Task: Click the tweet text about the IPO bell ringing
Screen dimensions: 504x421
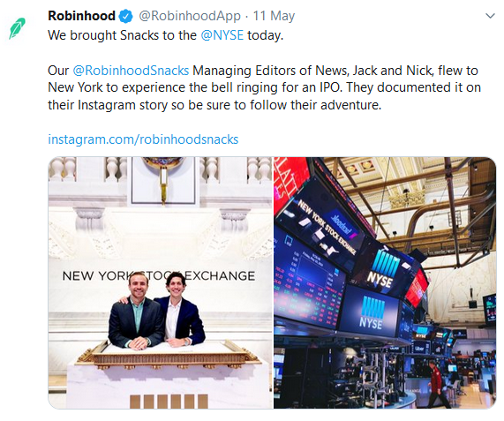Action: click(x=264, y=87)
